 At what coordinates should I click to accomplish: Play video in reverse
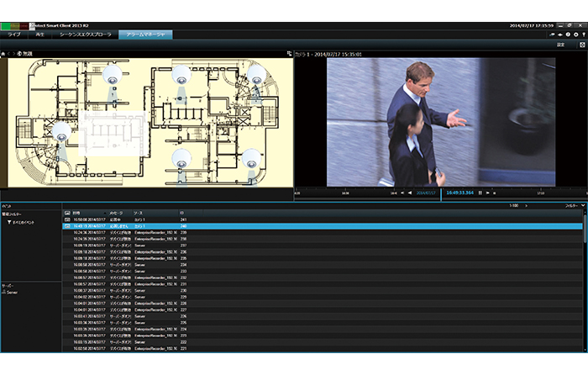410,193
